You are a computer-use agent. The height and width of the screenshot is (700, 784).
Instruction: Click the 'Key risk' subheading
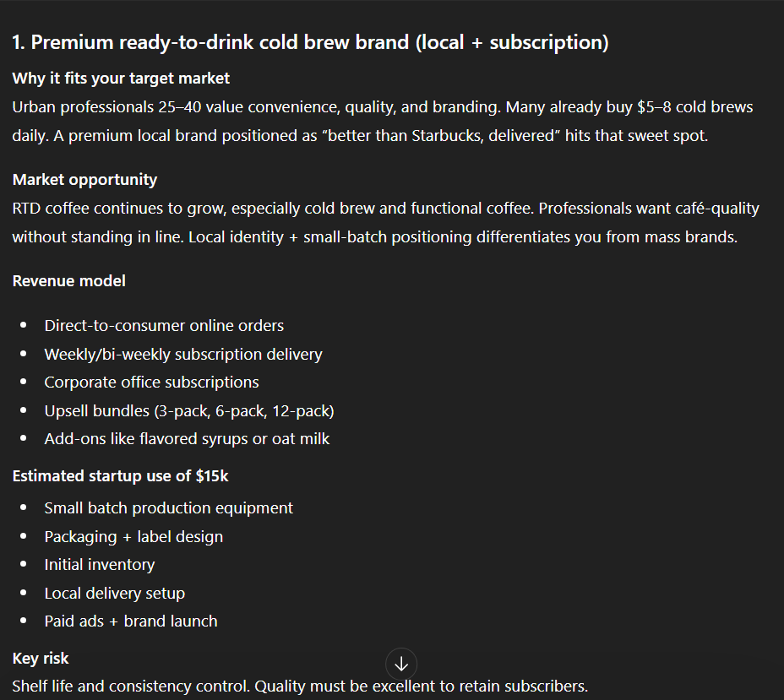[x=41, y=659]
